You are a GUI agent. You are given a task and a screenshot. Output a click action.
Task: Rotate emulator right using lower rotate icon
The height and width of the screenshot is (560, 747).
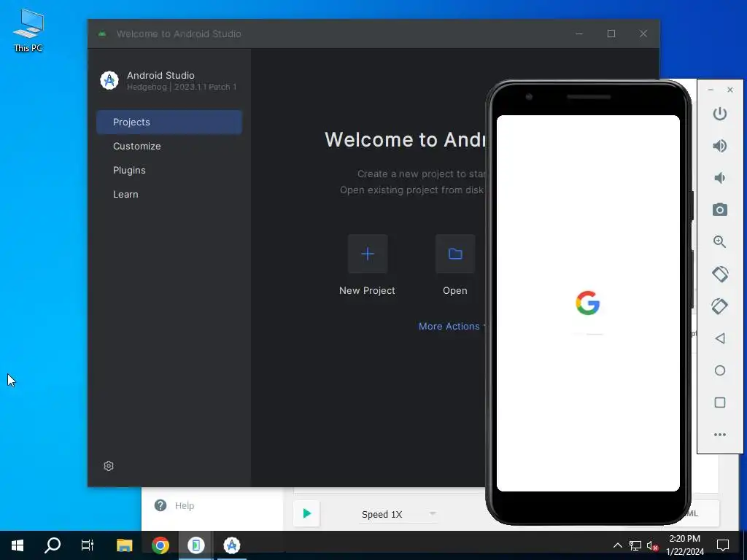(720, 306)
